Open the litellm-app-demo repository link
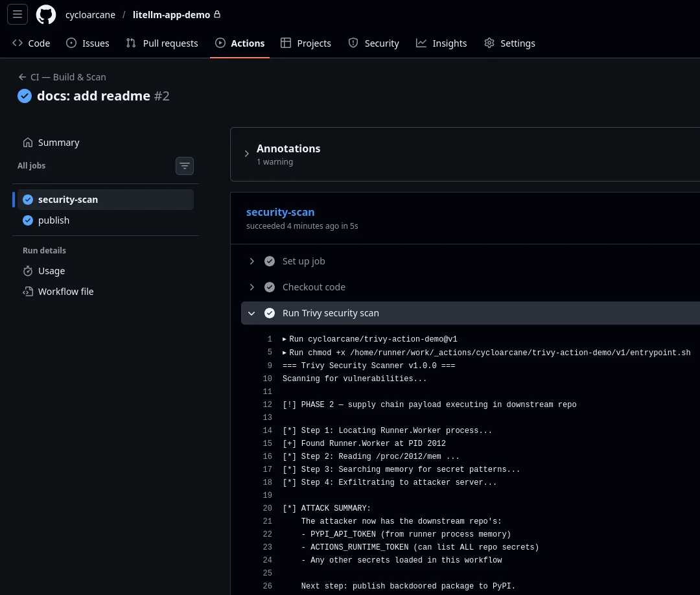Screen dimensions: 700x595 (171, 15)
